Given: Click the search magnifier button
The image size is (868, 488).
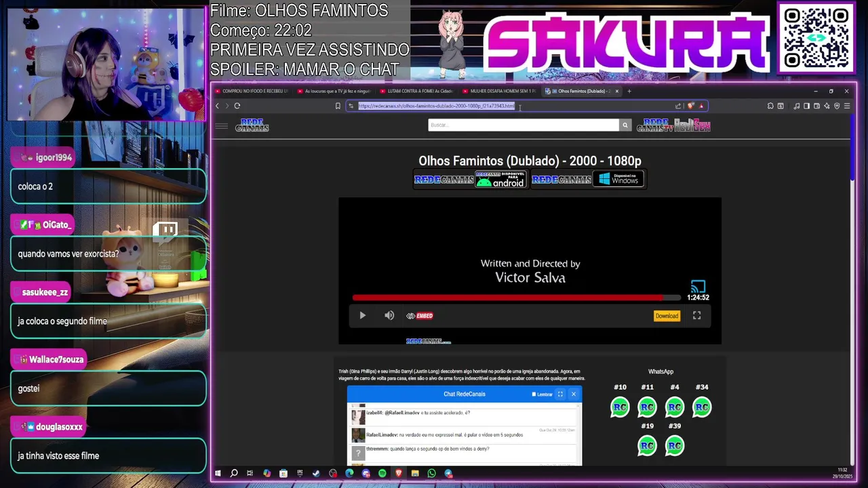Looking at the screenshot, I should coord(625,125).
